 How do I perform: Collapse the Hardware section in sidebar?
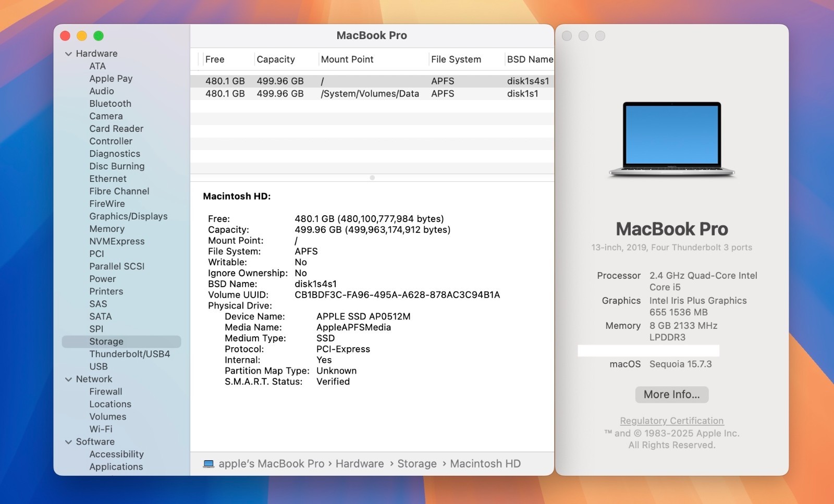[x=68, y=54]
